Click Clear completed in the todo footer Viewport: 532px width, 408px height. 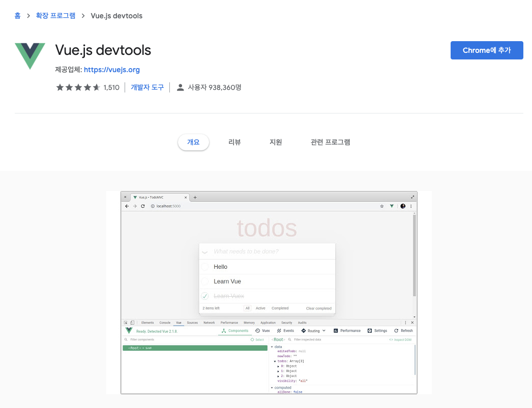coord(318,308)
